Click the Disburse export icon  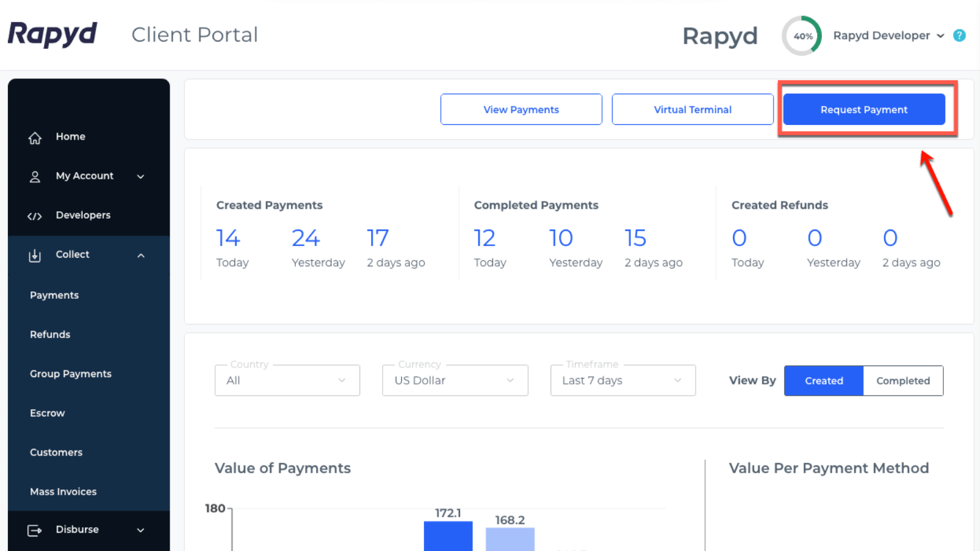(35, 530)
